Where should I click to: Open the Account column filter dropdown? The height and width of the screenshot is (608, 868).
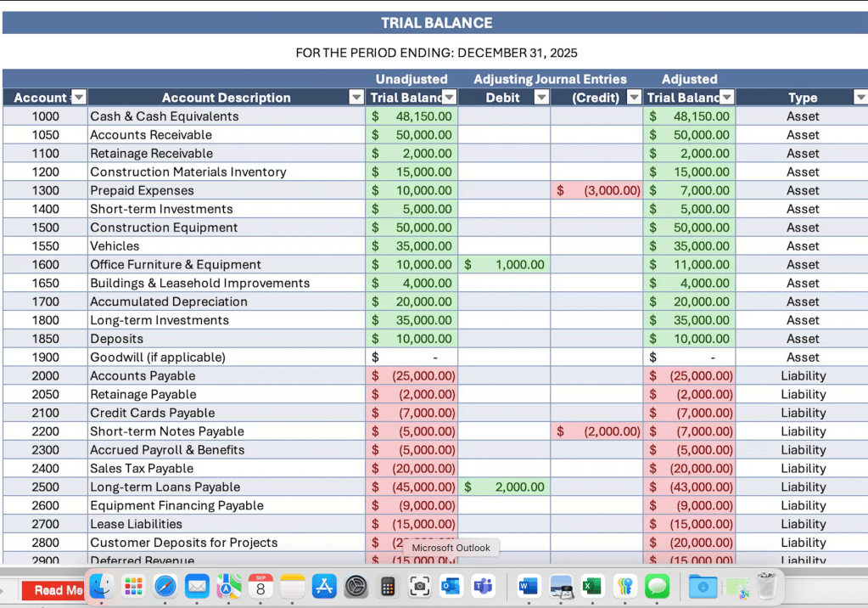76,97
